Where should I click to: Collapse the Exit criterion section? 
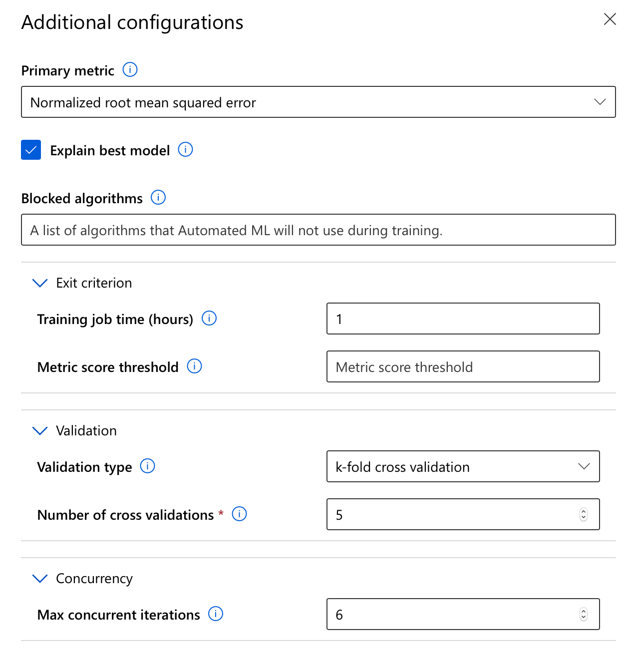(40, 283)
